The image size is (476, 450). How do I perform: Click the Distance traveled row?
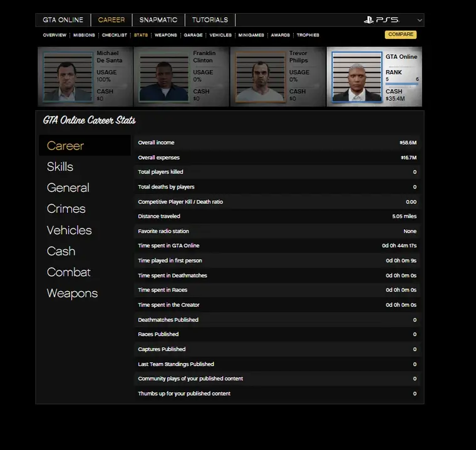click(277, 217)
